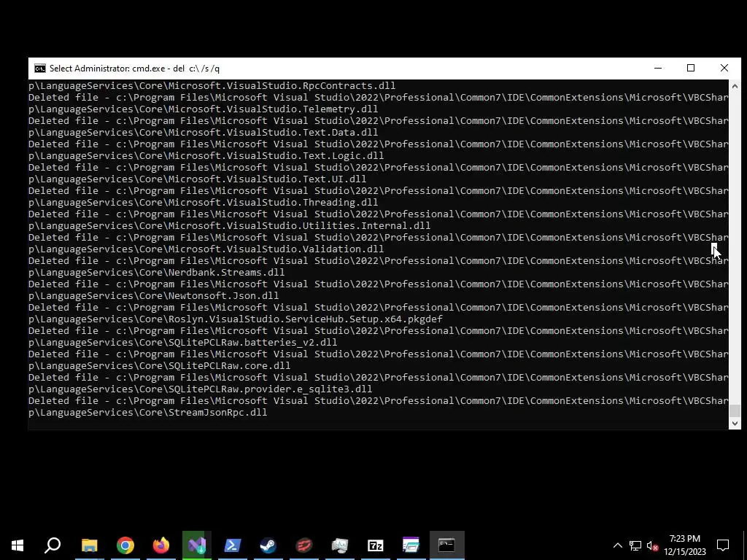747x560 pixels.
Task: Click the Roslyn.VisualStudio.ServiceHub.Setup.x64.pkgdef line
Action: coord(236,319)
